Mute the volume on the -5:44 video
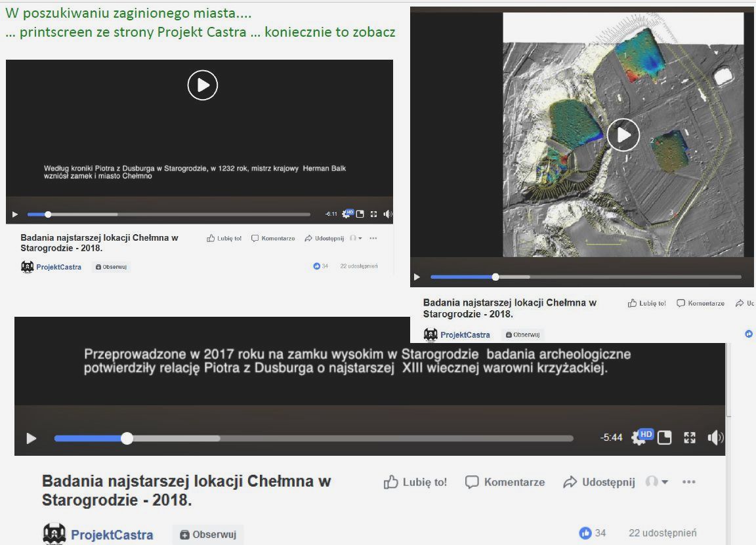Image resolution: width=756 pixels, height=545 pixels. pyautogui.click(x=715, y=437)
